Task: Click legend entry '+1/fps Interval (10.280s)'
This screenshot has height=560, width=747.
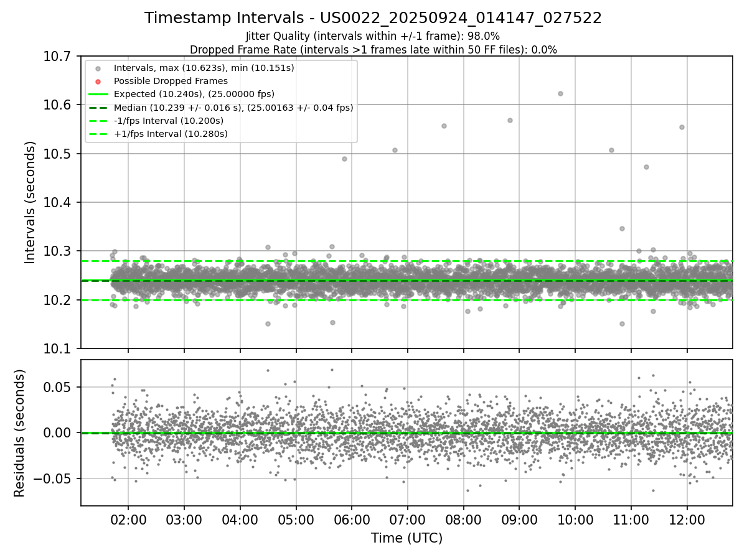Action: [171, 134]
